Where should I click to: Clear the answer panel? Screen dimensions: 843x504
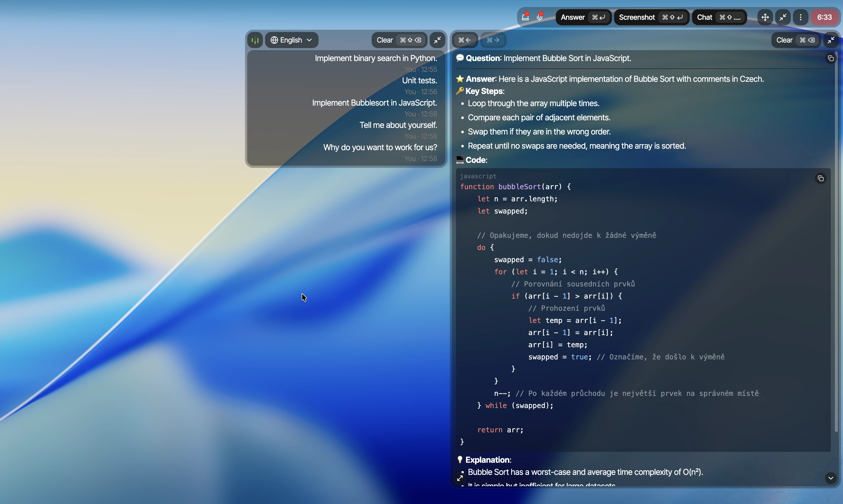click(x=796, y=40)
